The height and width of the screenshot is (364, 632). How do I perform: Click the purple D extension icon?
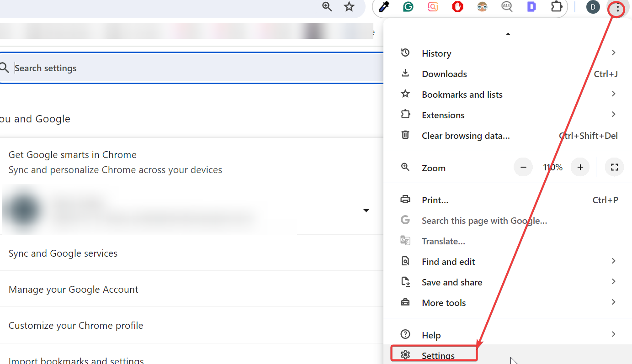531,7
